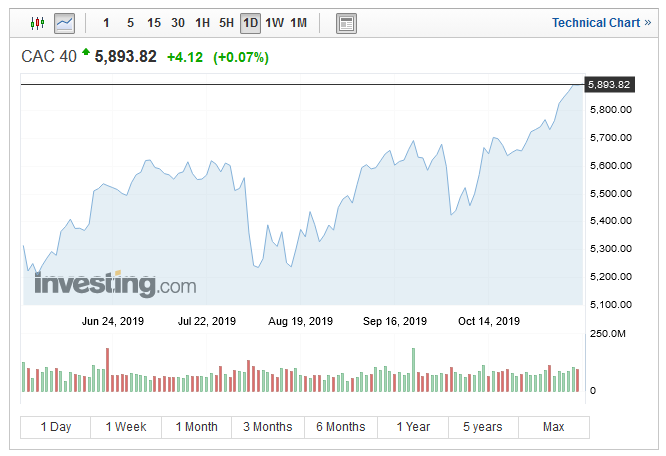Click the +4.12 change value
Viewport: 666px width, 456px height.
(x=185, y=57)
